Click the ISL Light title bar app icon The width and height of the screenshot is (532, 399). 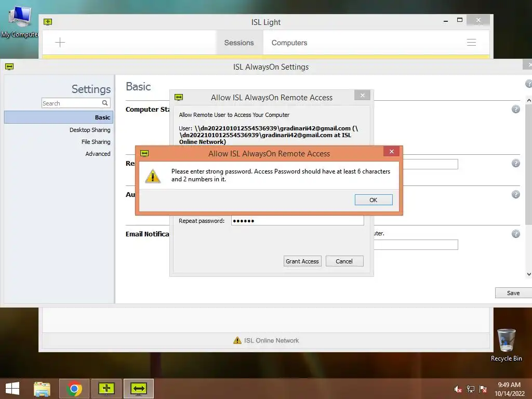point(48,22)
